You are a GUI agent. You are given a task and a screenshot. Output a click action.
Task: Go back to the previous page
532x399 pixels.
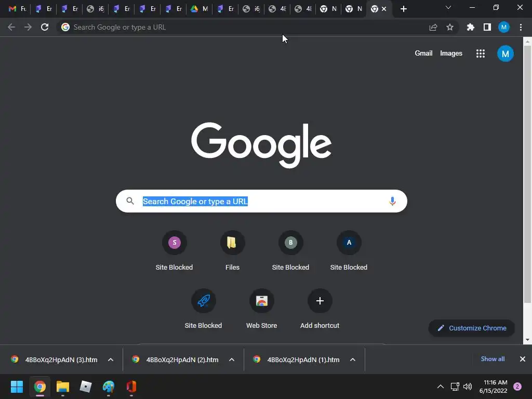point(11,27)
